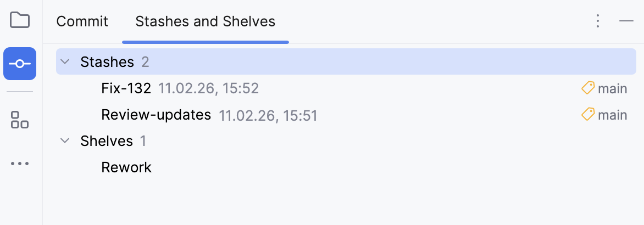Open the Project folder tool window
This screenshot has width=644, height=225.
pos(20,20)
